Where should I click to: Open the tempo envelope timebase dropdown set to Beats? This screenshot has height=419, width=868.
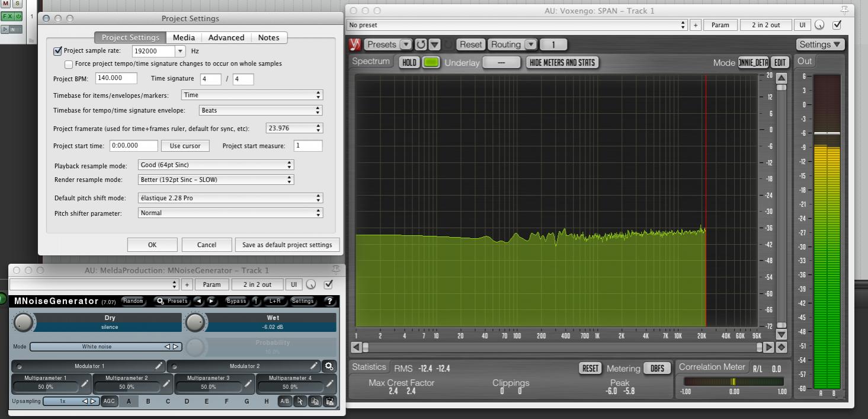[x=261, y=110]
